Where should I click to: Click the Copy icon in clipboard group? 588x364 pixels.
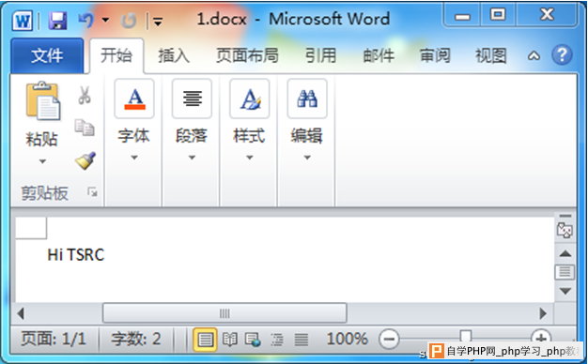(x=85, y=128)
